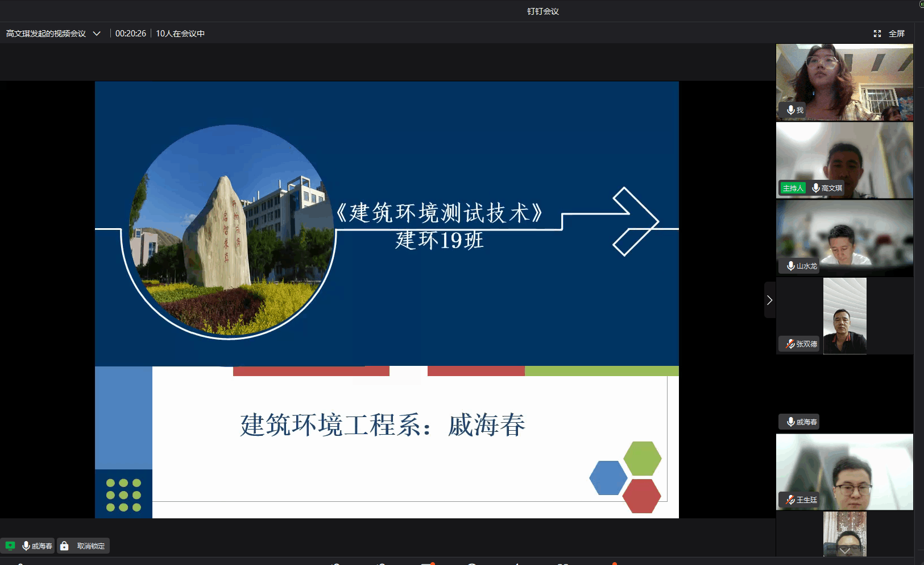Click the 10人在会议中 participant count
This screenshot has width=924, height=565.
(x=180, y=34)
